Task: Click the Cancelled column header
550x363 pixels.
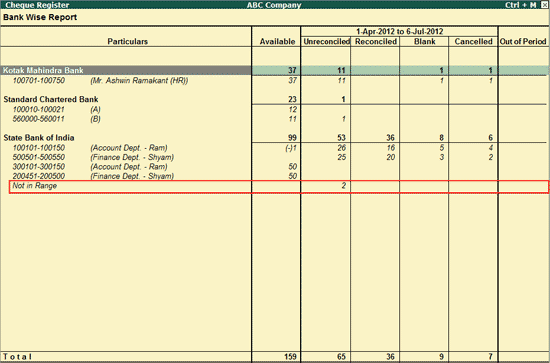Action: 474,41
